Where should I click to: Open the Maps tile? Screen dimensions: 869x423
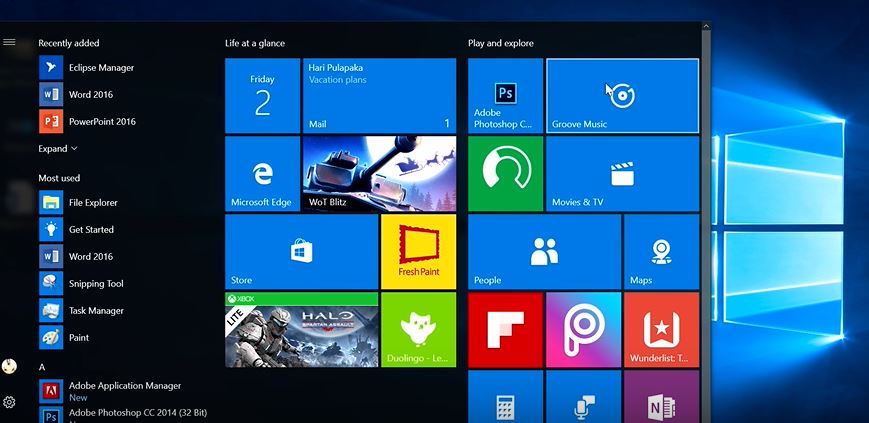662,252
